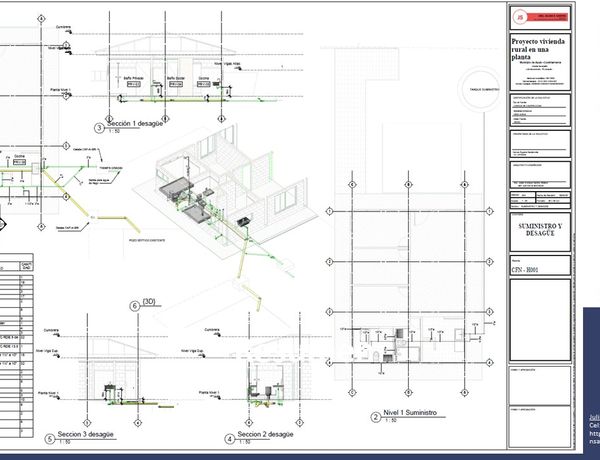Select the SUMINISTRO Y DESAGÜE sheet name
The height and width of the screenshot is (460, 600).
pos(540,231)
